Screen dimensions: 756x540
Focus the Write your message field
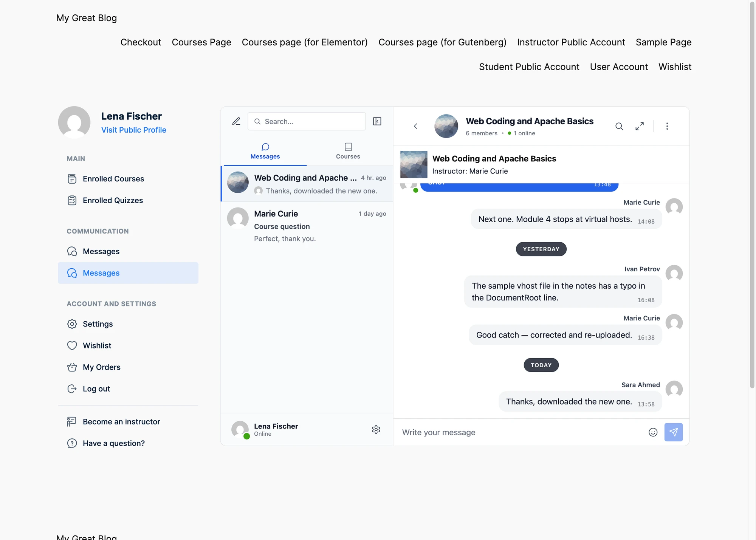coord(522,432)
